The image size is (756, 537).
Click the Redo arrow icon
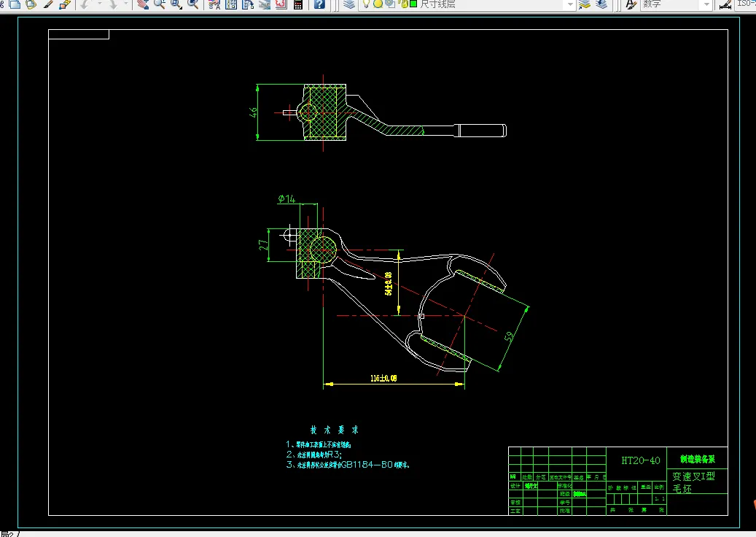click(x=113, y=4)
